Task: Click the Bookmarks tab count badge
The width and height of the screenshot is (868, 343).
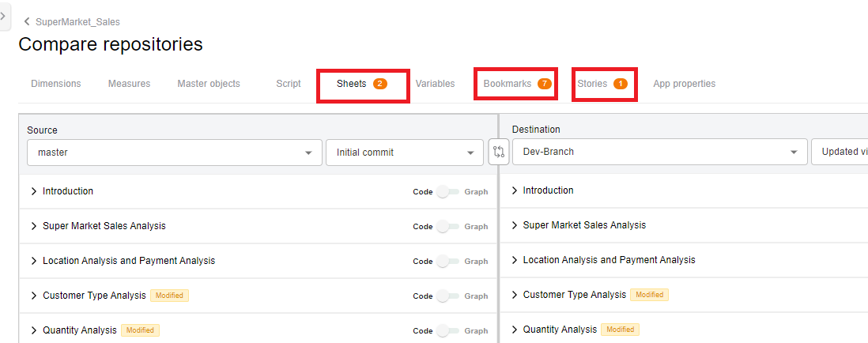Action: point(544,84)
